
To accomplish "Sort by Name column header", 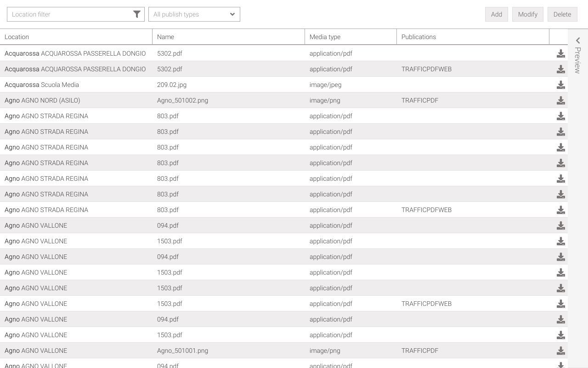I will tap(165, 37).
